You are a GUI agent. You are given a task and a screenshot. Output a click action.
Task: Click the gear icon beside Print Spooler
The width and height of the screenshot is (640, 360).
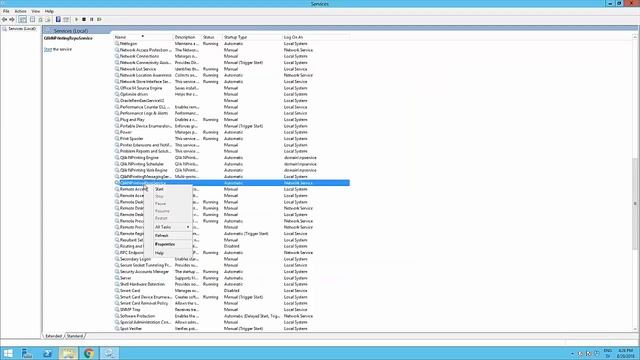point(117,139)
